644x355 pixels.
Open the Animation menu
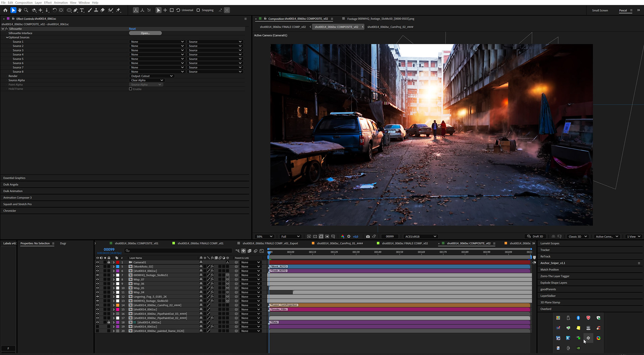pyautogui.click(x=61, y=2)
